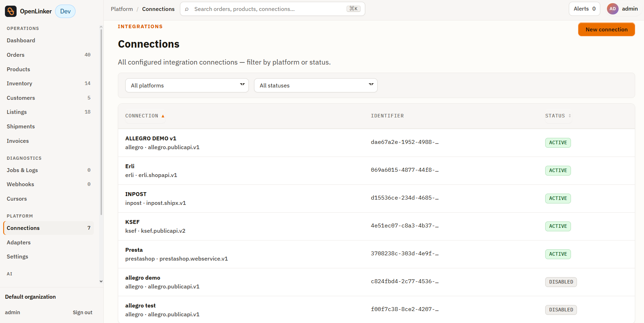This screenshot has height=323, width=644.
Task: Click DISABLED badge of allegro demo
Action: point(561,282)
